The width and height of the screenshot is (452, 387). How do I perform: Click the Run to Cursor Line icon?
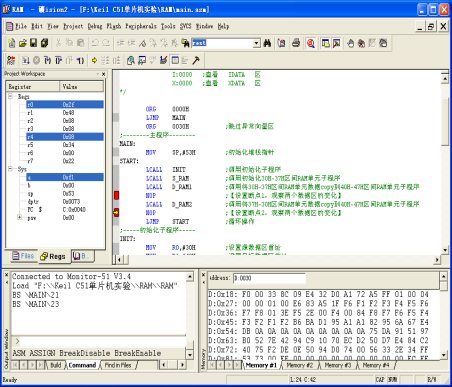tap(80, 60)
